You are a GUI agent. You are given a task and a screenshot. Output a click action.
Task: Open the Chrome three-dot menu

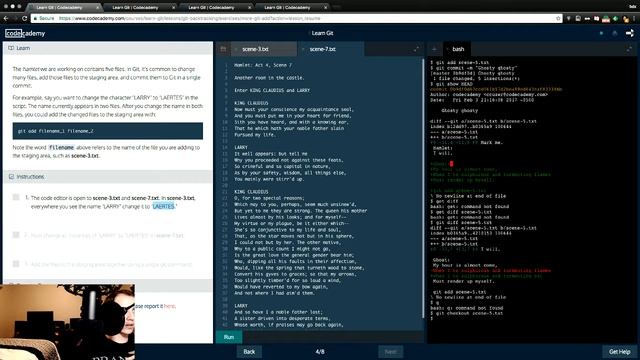[x=635, y=18]
